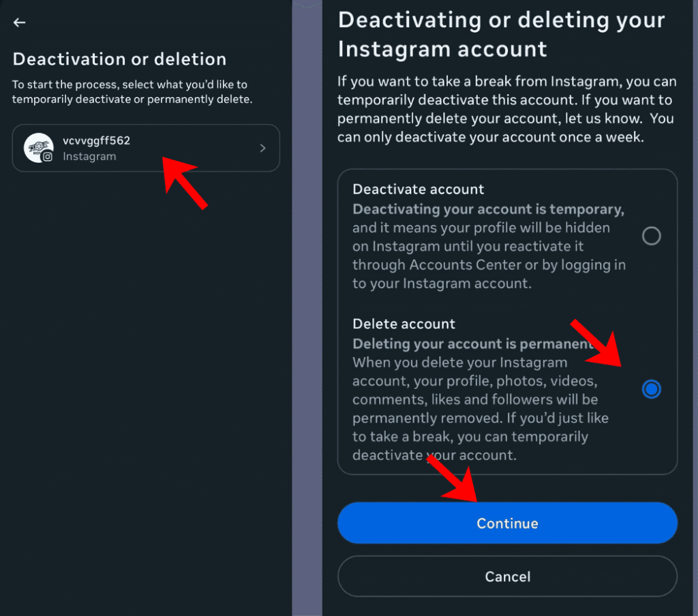
Task: Select the Deactivate account radio button
Action: tap(652, 236)
